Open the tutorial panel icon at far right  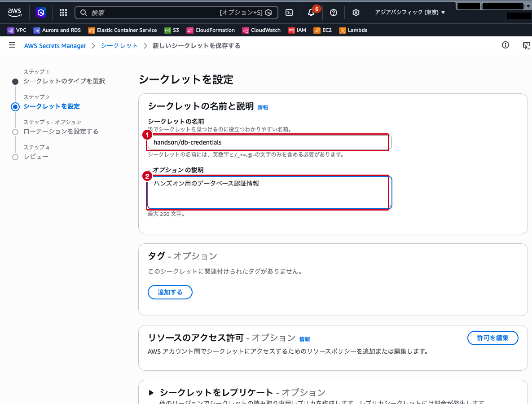coord(527,45)
